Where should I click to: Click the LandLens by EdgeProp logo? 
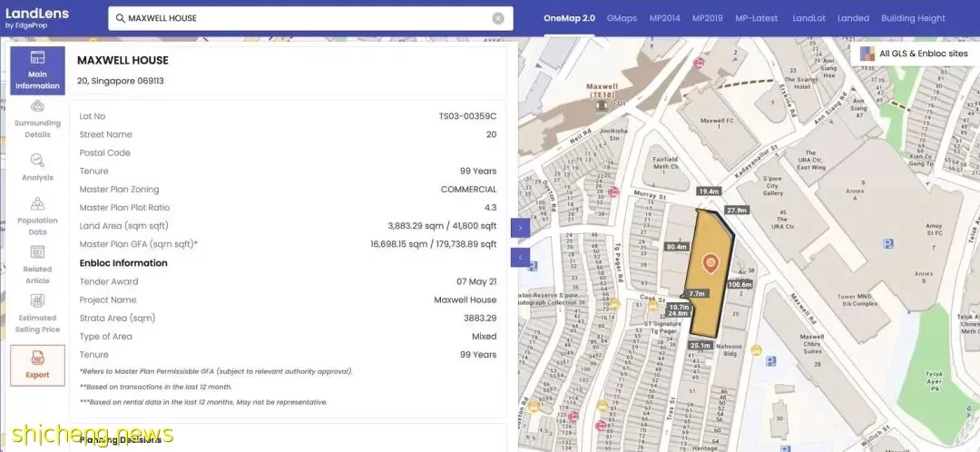(37, 18)
